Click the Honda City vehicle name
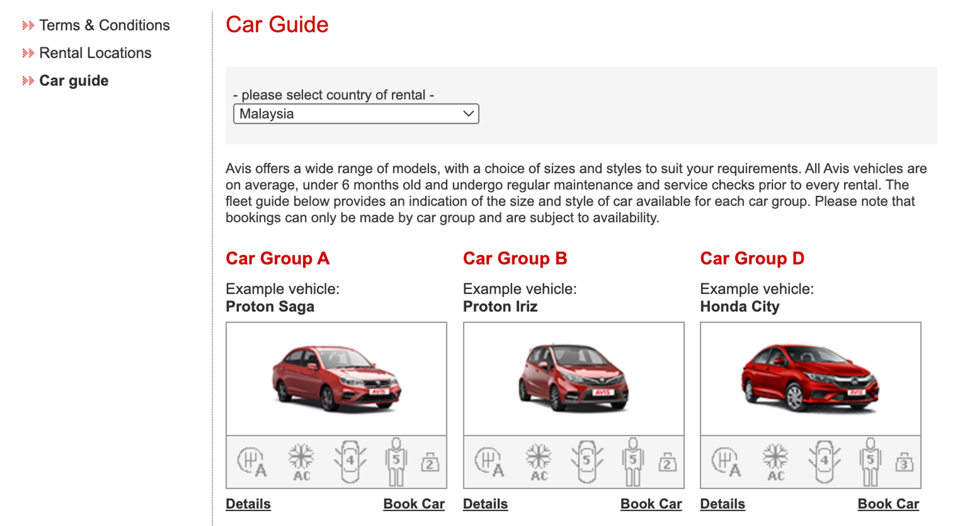980x526 pixels. pos(740,307)
